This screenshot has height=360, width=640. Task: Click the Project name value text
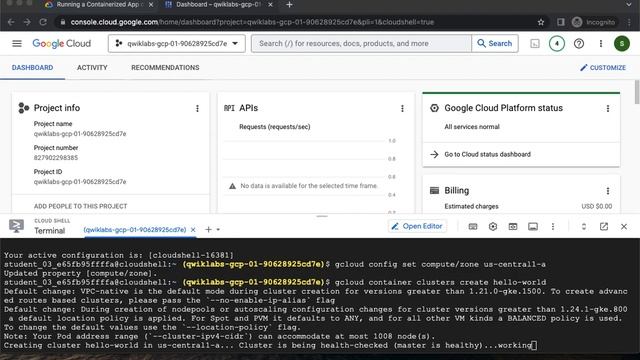80,134
